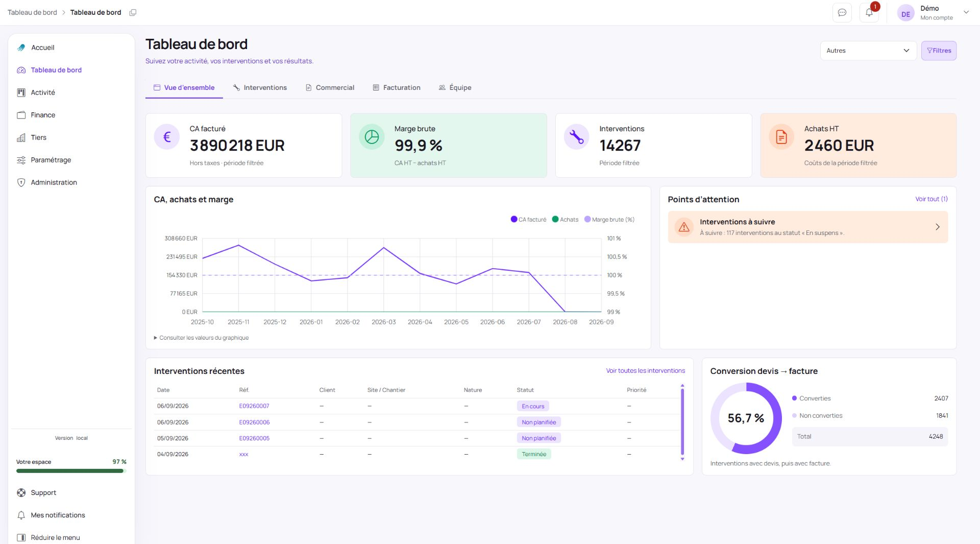Open intervention reference E09260005

pos(254,438)
